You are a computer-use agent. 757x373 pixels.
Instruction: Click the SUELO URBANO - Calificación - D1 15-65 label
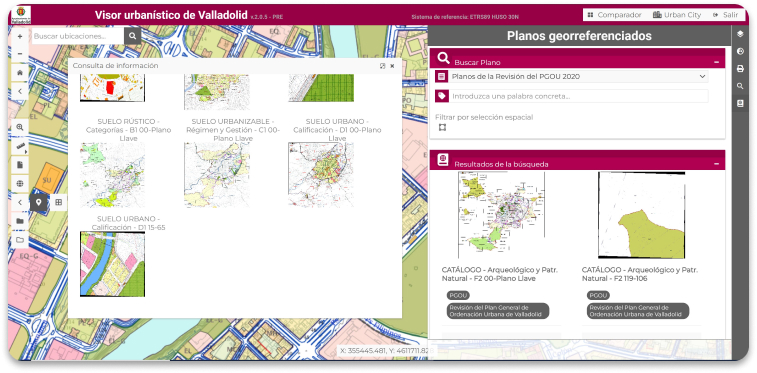click(x=128, y=223)
